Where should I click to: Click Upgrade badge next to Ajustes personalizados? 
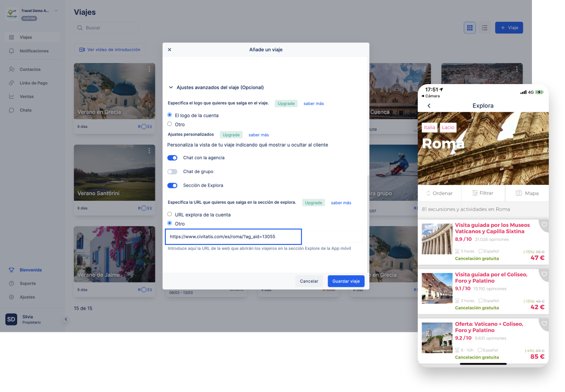[231, 135]
